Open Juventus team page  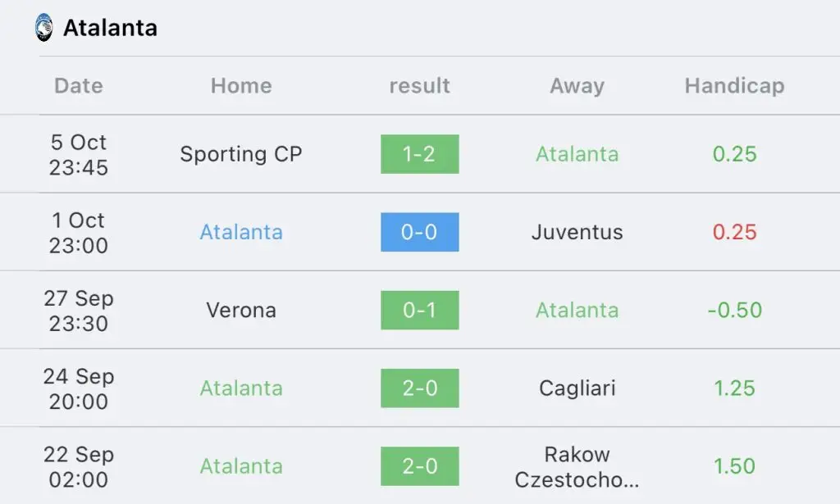tap(577, 232)
